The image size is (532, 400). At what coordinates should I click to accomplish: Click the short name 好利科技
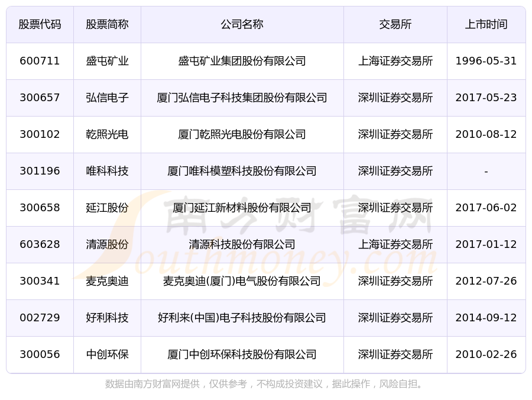click(107, 318)
